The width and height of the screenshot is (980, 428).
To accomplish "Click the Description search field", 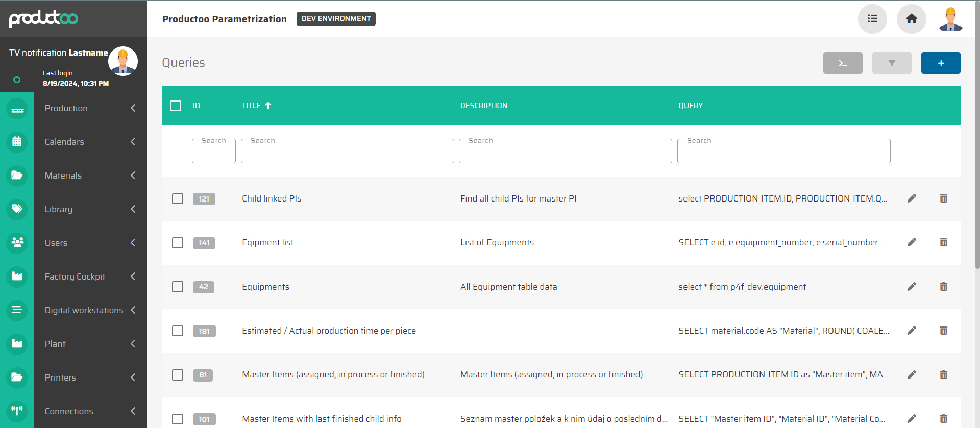I will (565, 152).
